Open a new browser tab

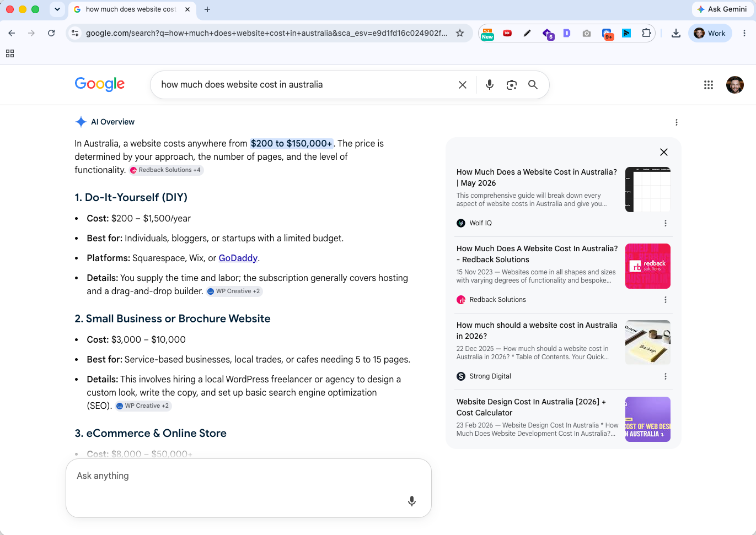coord(207,9)
